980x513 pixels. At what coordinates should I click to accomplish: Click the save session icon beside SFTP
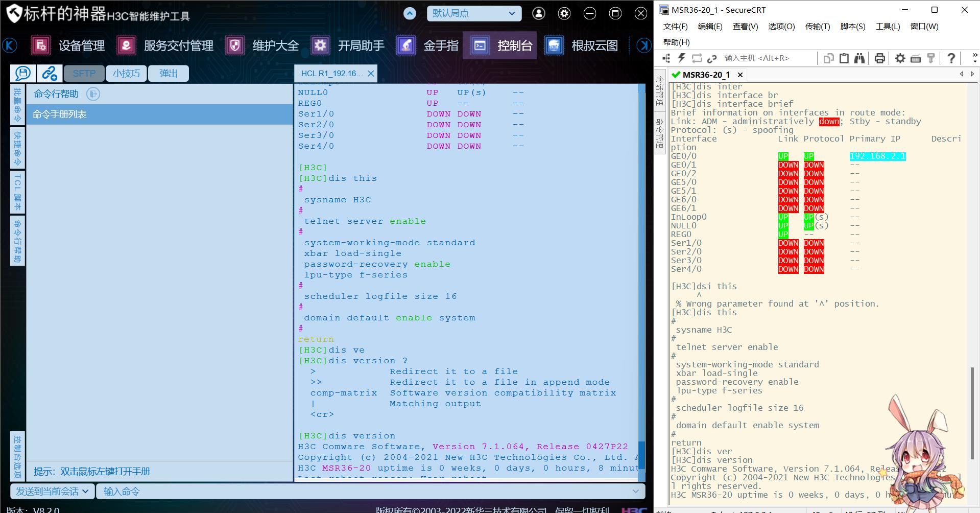[23, 74]
